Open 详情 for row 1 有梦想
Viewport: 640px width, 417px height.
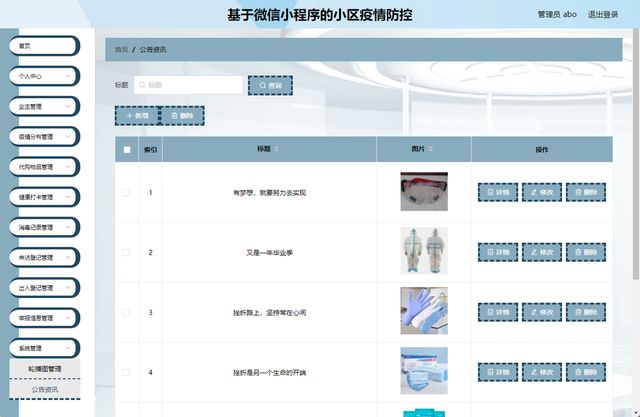coord(498,192)
